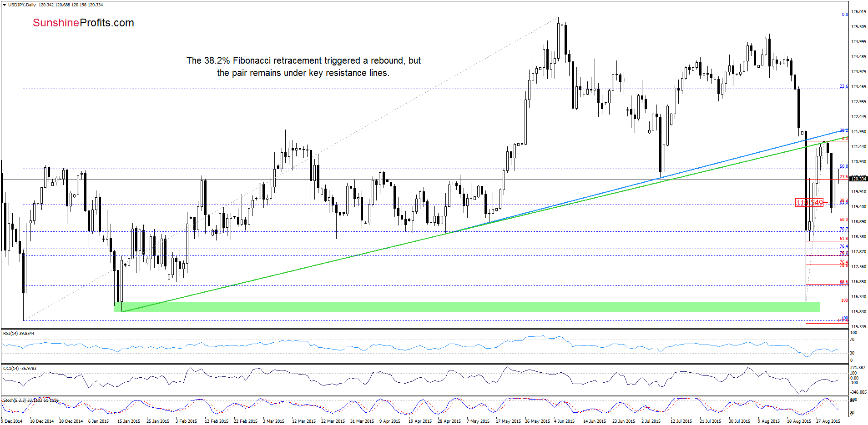Click the 116.850 price axis label
Image resolution: width=868 pixels, height=425 pixels.
pos(858,282)
